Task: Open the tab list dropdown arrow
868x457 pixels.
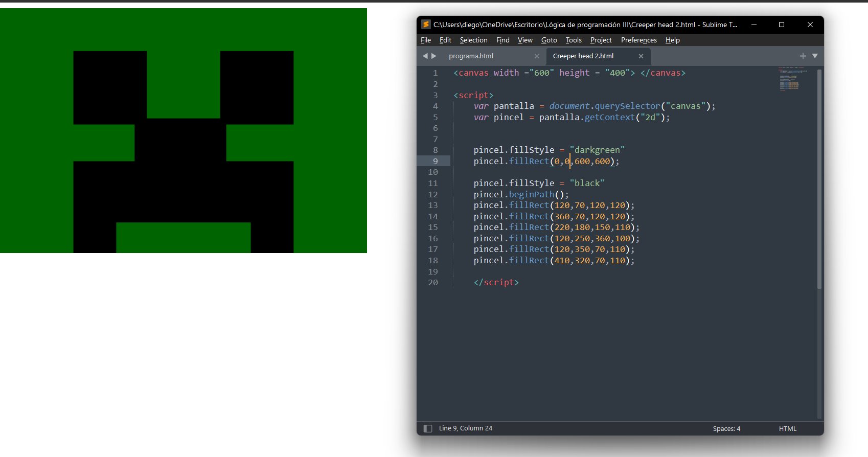Action: point(815,56)
